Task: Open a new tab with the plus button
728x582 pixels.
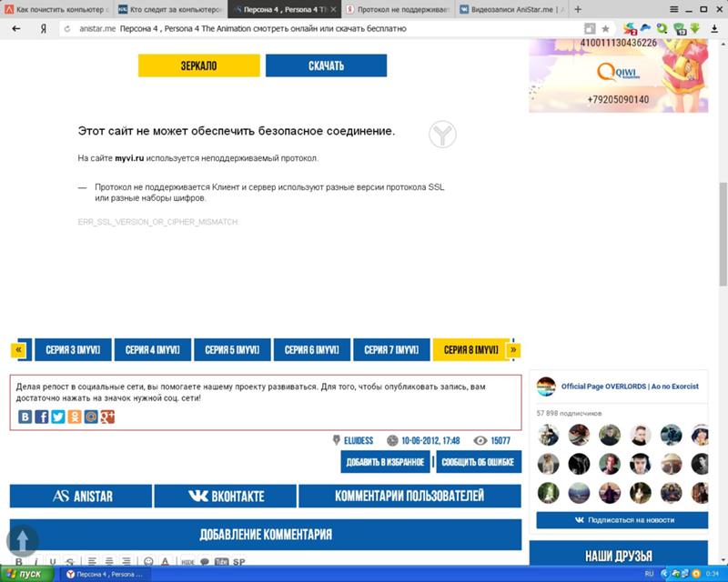Action: click(x=578, y=9)
